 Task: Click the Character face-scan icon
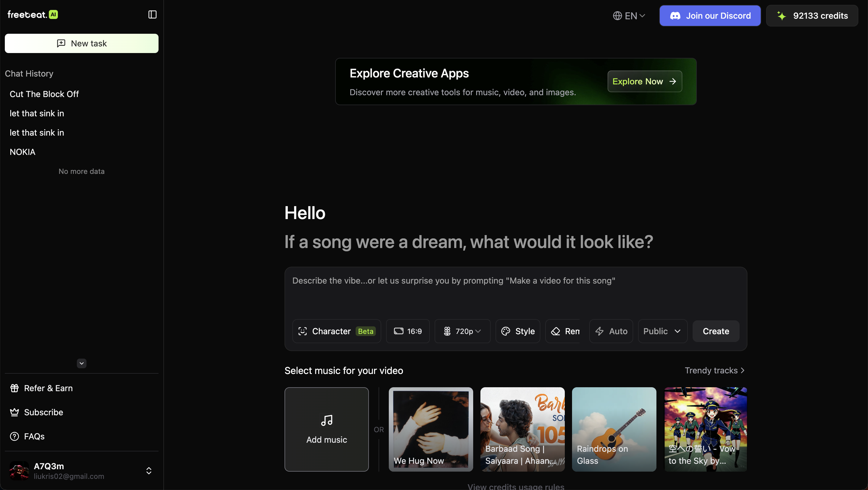(303, 331)
